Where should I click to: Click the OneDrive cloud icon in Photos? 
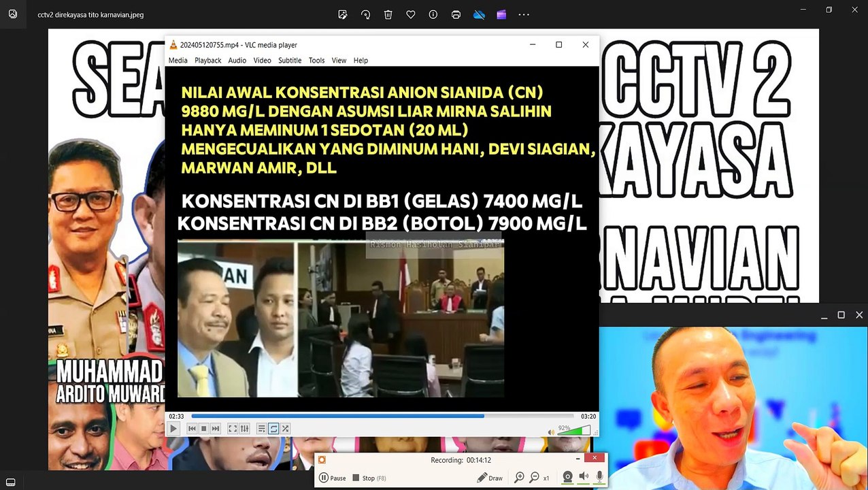click(x=479, y=14)
